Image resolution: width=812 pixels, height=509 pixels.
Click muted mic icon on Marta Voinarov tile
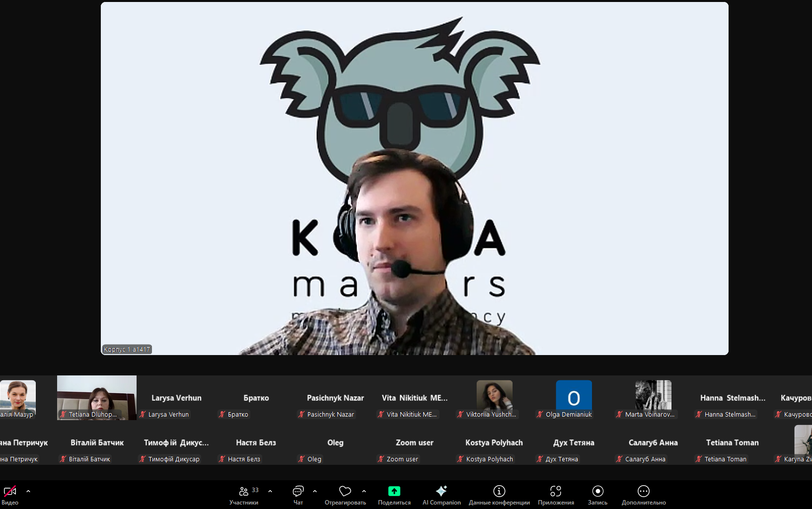pos(619,414)
